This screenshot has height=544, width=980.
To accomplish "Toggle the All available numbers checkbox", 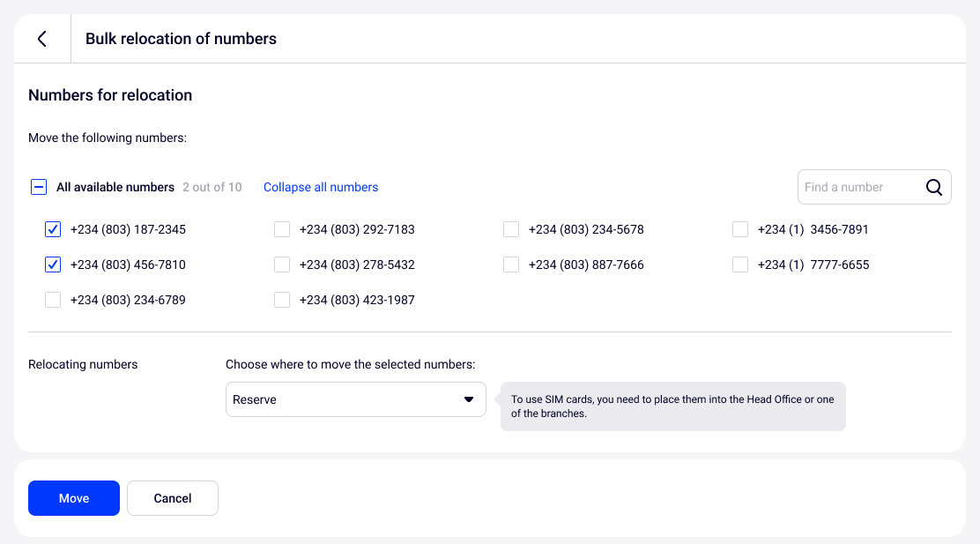I will 39,187.
